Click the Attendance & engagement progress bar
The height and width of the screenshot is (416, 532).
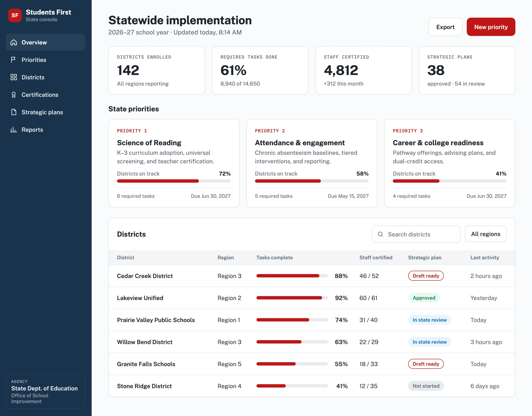click(x=312, y=181)
